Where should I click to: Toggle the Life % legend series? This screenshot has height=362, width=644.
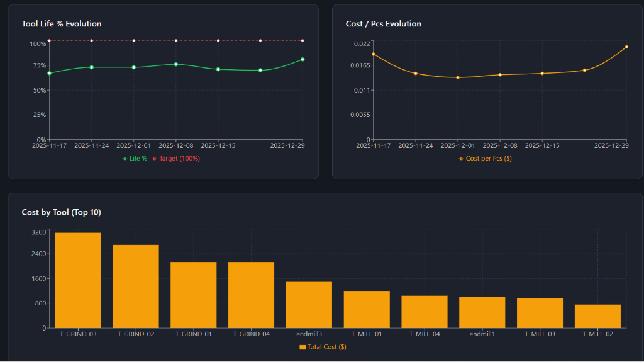[135, 159]
